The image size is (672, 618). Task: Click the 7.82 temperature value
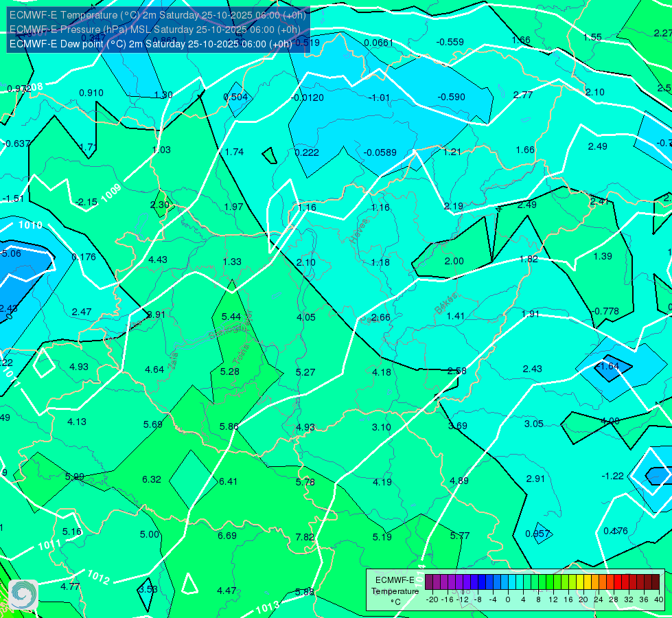click(305, 537)
